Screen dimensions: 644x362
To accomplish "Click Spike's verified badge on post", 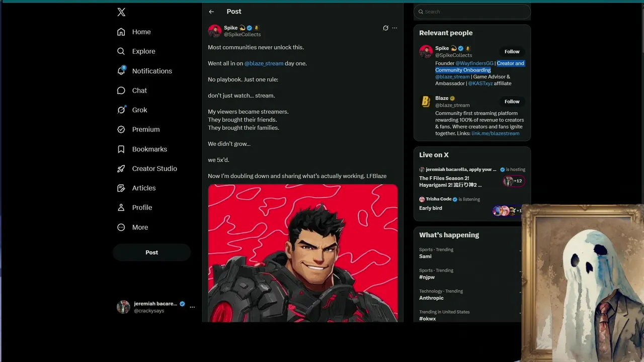I will point(249,28).
